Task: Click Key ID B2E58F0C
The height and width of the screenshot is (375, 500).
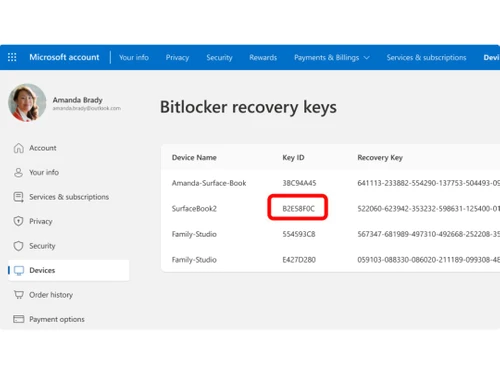Action: point(299,209)
